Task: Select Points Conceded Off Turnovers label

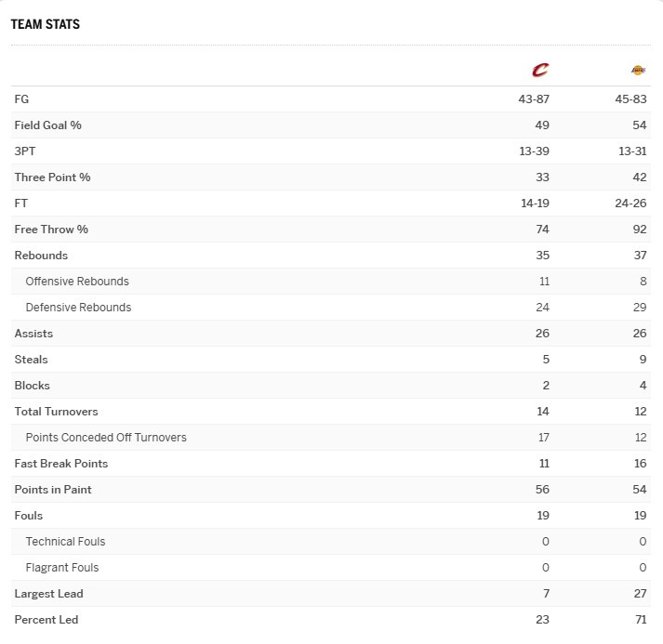Action: 106,438
